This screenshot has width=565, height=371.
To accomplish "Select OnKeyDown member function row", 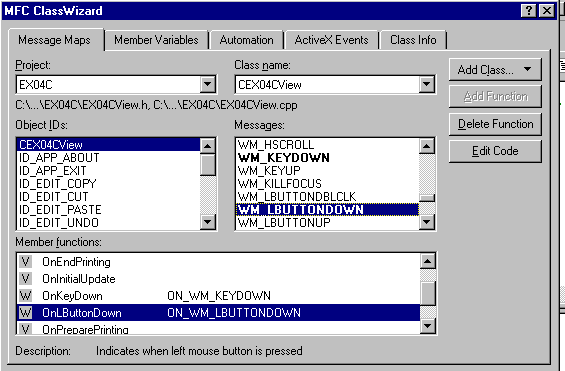I will click(x=218, y=296).
